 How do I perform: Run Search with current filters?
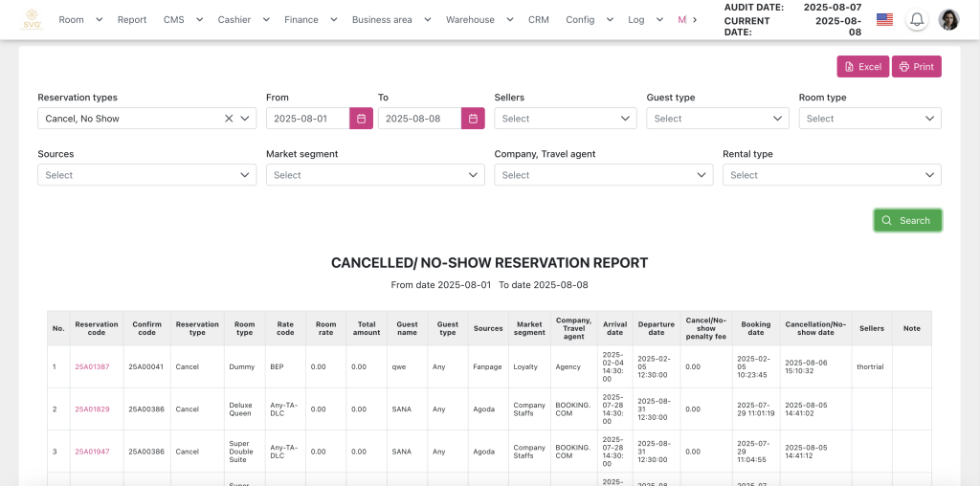click(906, 220)
